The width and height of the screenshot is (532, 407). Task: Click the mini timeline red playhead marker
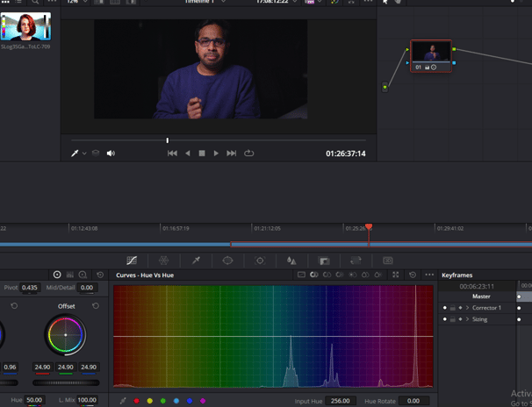(x=369, y=226)
